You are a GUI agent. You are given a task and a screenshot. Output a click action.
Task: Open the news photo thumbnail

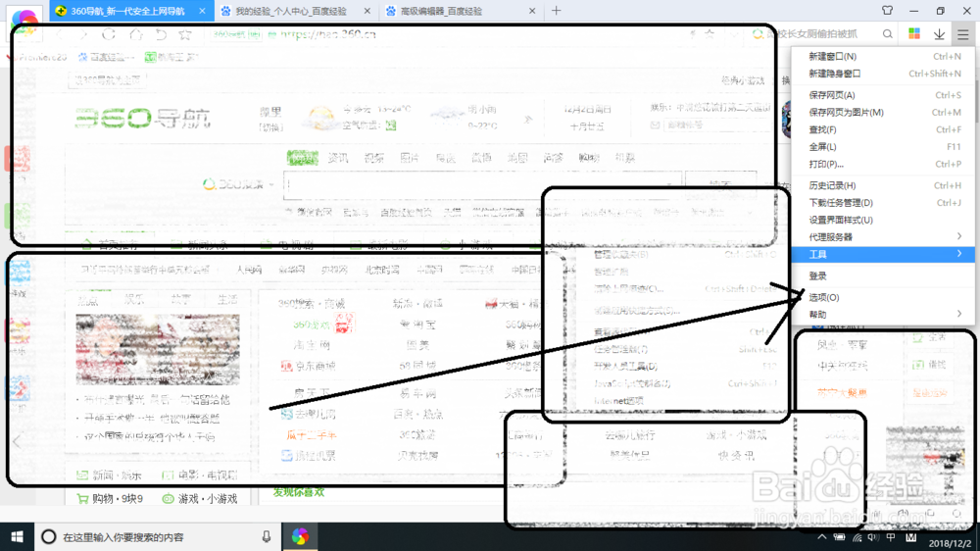(x=158, y=349)
